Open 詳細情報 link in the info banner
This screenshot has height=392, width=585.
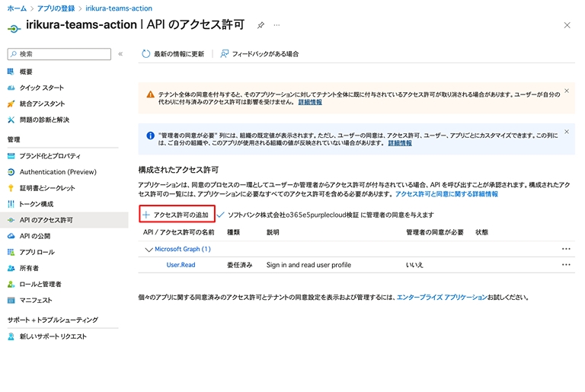click(400, 143)
